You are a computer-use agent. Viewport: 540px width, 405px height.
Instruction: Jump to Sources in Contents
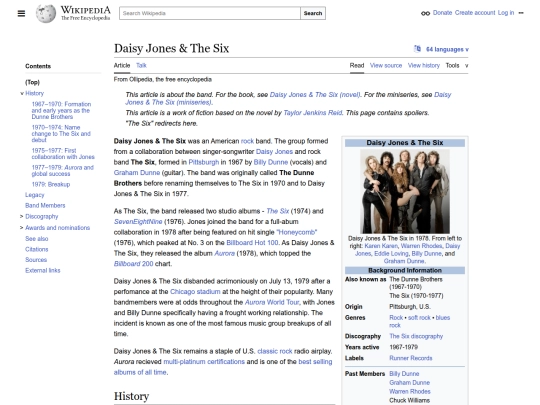point(36,260)
